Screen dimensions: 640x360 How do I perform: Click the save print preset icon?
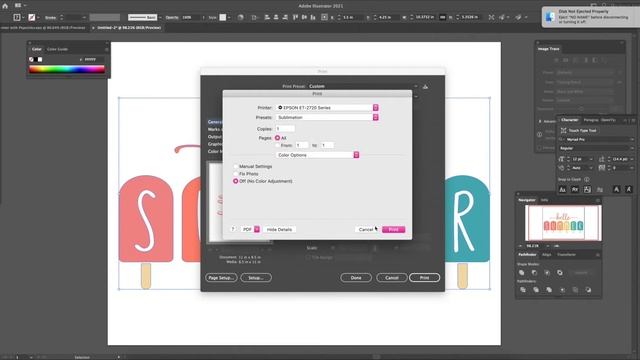pos(425,87)
